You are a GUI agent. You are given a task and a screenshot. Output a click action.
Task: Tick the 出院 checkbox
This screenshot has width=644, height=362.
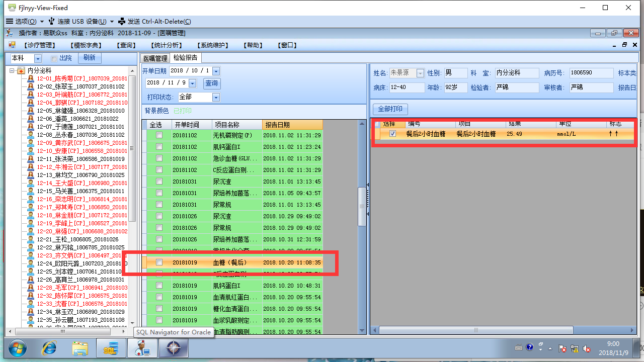(54, 58)
